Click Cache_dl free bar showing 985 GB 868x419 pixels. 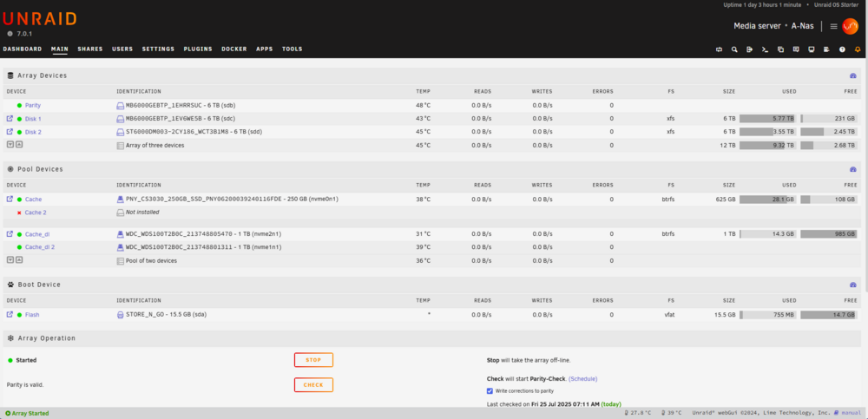pos(829,234)
